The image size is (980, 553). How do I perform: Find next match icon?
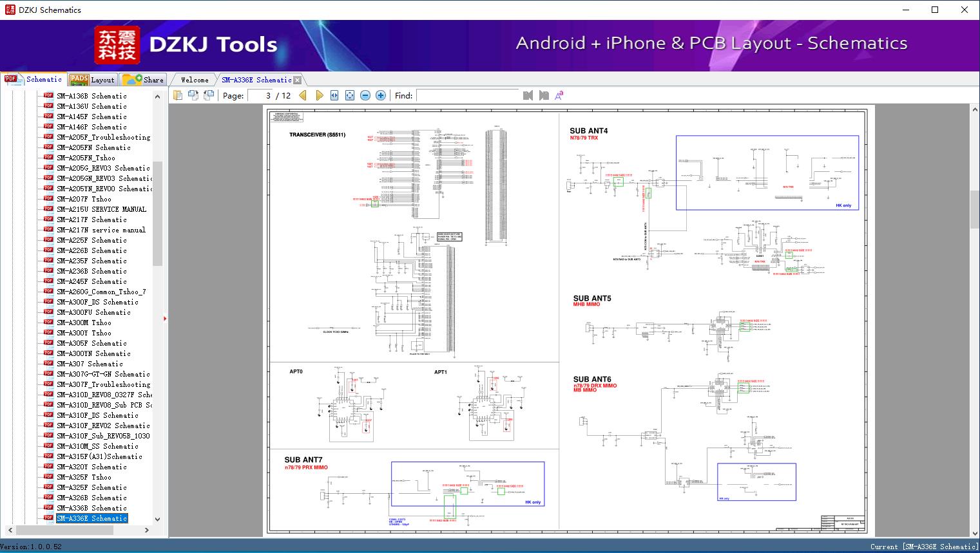point(544,95)
